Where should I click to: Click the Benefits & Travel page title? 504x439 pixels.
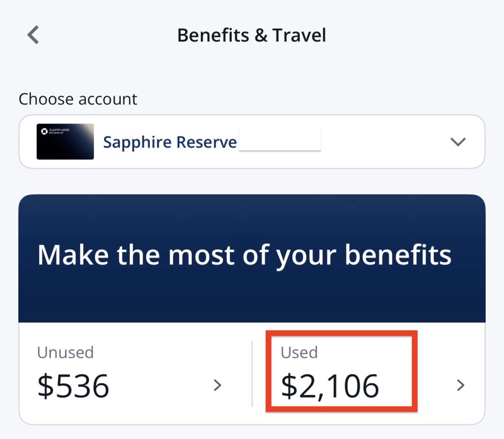point(252,35)
